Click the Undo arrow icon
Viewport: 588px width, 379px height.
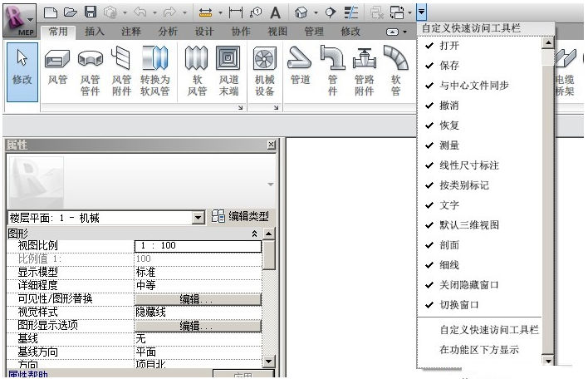(140, 12)
